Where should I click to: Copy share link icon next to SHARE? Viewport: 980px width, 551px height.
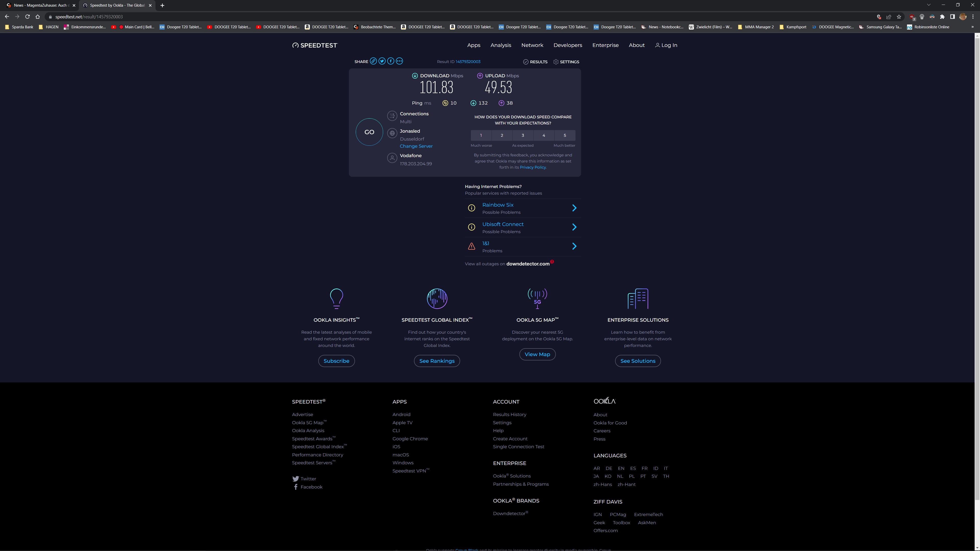(x=373, y=61)
